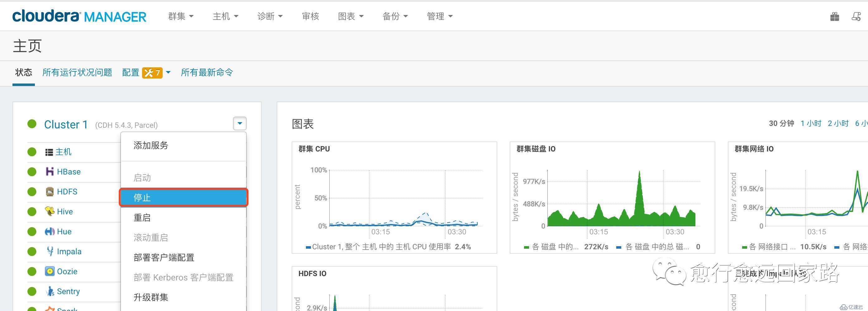Switch to 所有运行状况问题 tab
The width and height of the screenshot is (868, 311).
pos(77,72)
